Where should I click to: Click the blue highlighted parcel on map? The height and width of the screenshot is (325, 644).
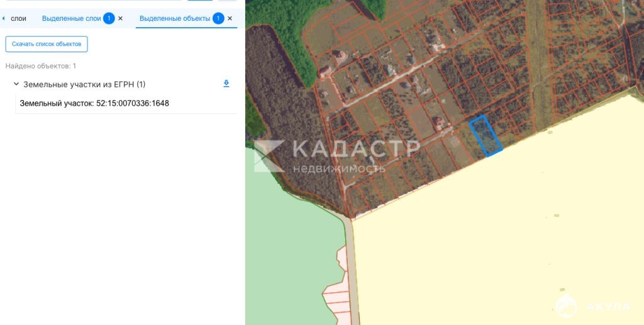pyautogui.click(x=486, y=135)
